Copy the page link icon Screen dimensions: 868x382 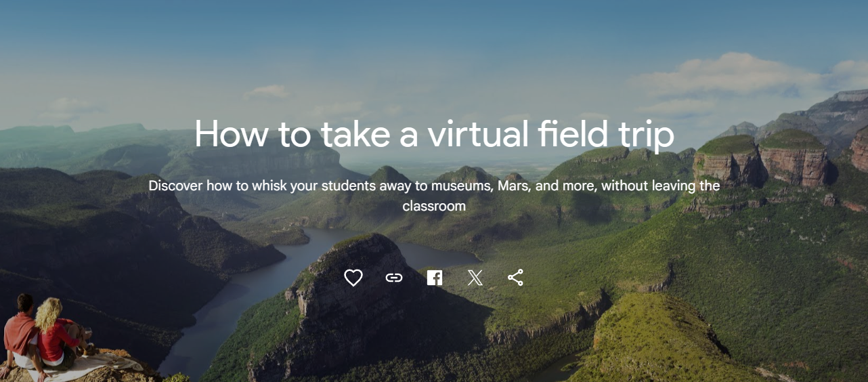[394, 278]
